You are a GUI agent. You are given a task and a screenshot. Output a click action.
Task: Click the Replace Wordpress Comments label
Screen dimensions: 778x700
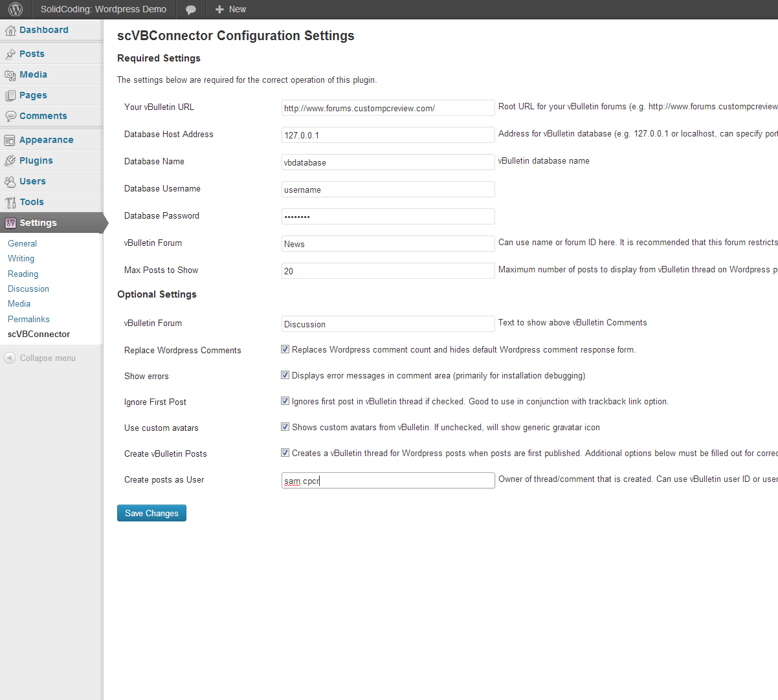coord(183,350)
